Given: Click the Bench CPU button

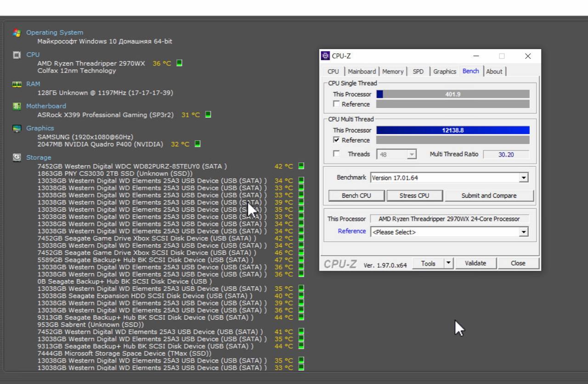Looking at the screenshot, I should 356,196.
